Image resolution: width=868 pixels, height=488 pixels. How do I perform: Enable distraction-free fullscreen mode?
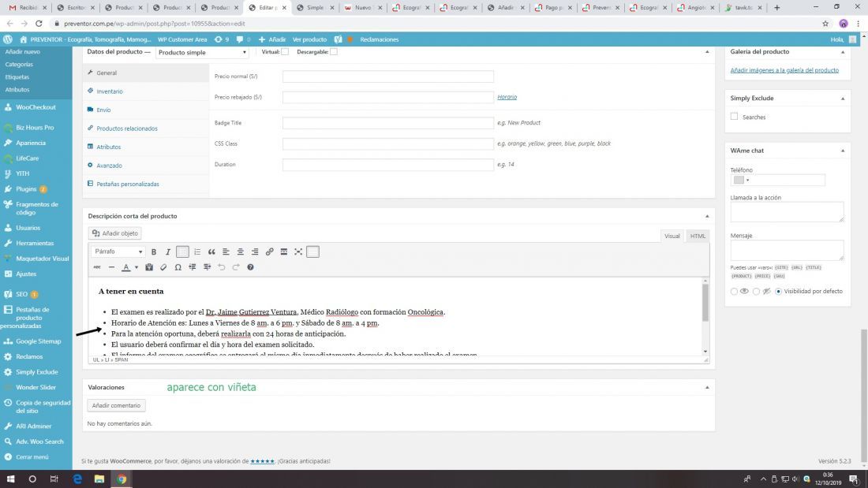pos(297,251)
